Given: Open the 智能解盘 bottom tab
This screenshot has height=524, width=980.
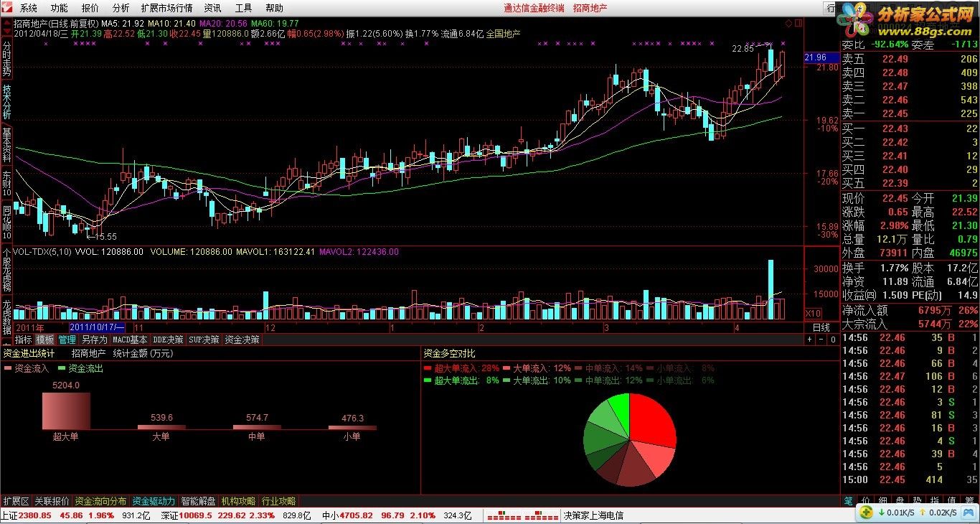Looking at the screenshot, I should pyautogui.click(x=199, y=501).
